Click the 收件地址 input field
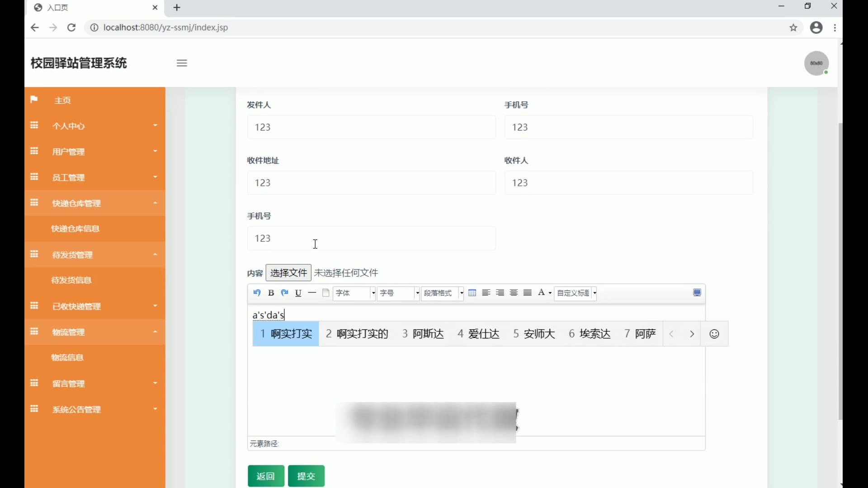 (371, 183)
